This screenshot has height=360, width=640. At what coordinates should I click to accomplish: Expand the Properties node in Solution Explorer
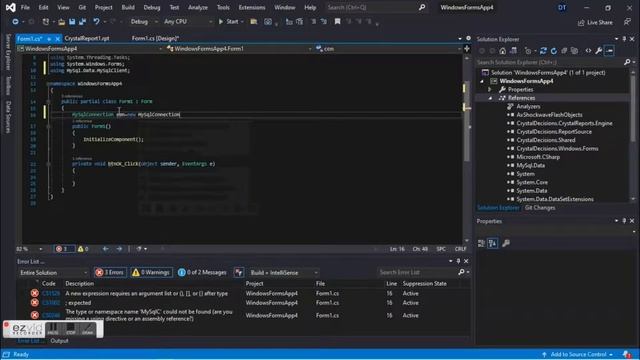click(490, 89)
